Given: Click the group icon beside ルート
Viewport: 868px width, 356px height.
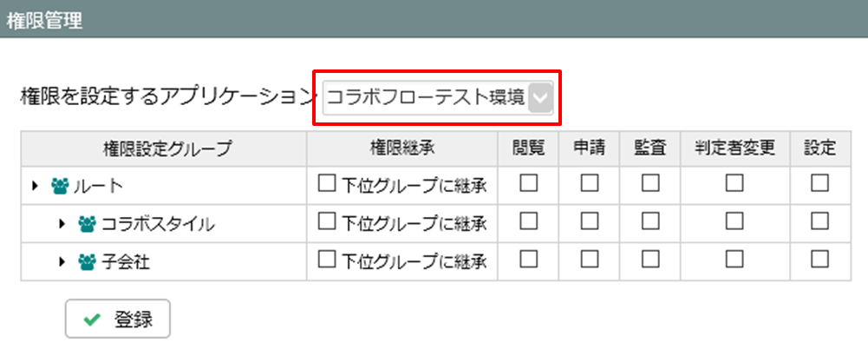Looking at the screenshot, I should point(59,186).
